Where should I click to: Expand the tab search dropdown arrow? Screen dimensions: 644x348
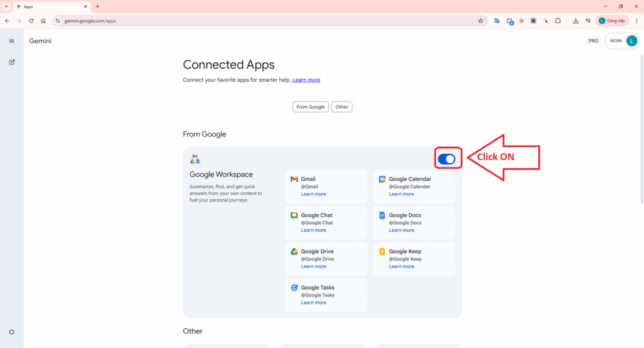pos(6,6)
